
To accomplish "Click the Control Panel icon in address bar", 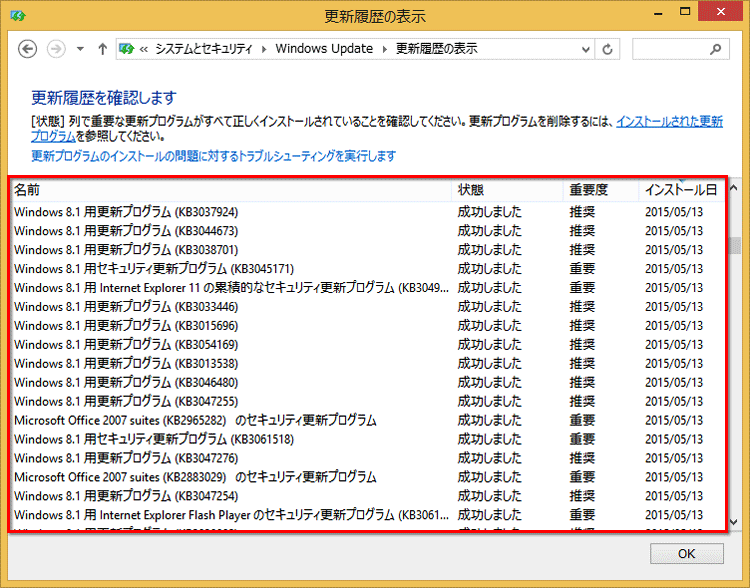I will point(127,49).
